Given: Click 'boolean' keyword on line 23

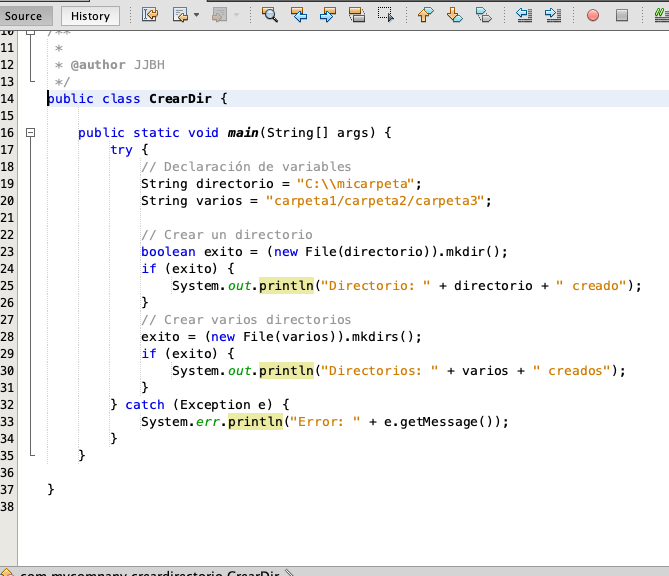Looking at the screenshot, I should [x=168, y=252].
